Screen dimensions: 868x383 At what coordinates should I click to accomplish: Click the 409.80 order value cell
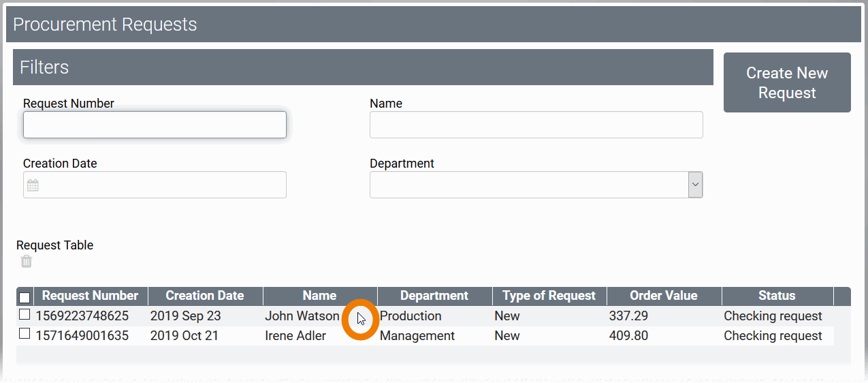(x=628, y=336)
